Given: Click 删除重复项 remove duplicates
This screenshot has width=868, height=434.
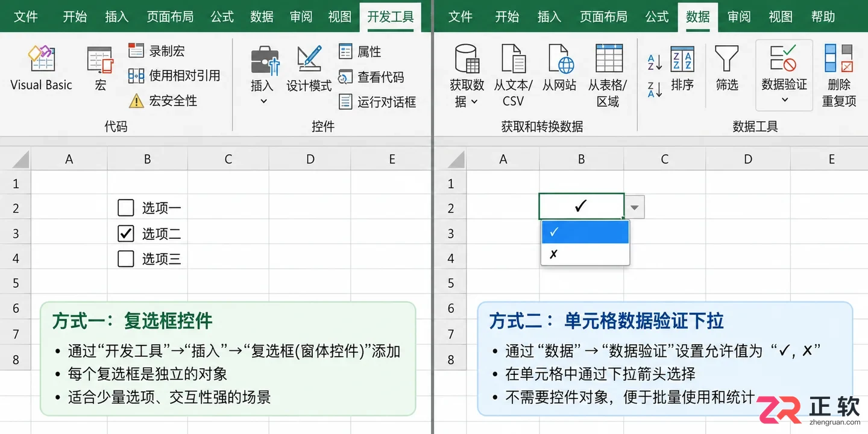Looking at the screenshot, I should pos(839,75).
